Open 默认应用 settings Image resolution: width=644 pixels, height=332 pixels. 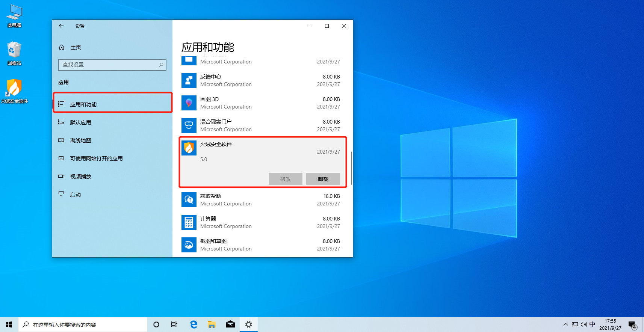pyautogui.click(x=112, y=122)
